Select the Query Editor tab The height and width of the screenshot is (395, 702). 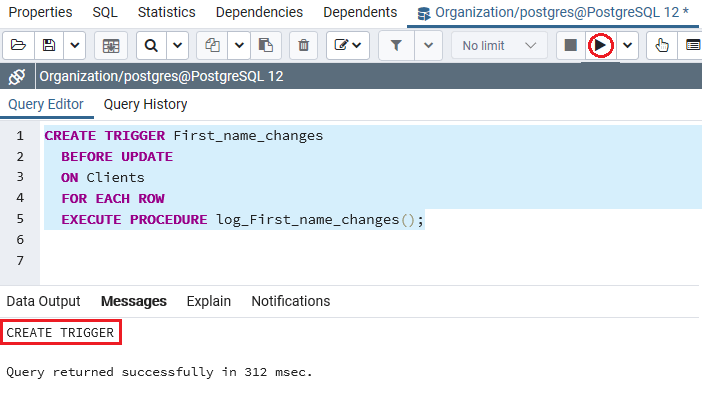click(46, 104)
